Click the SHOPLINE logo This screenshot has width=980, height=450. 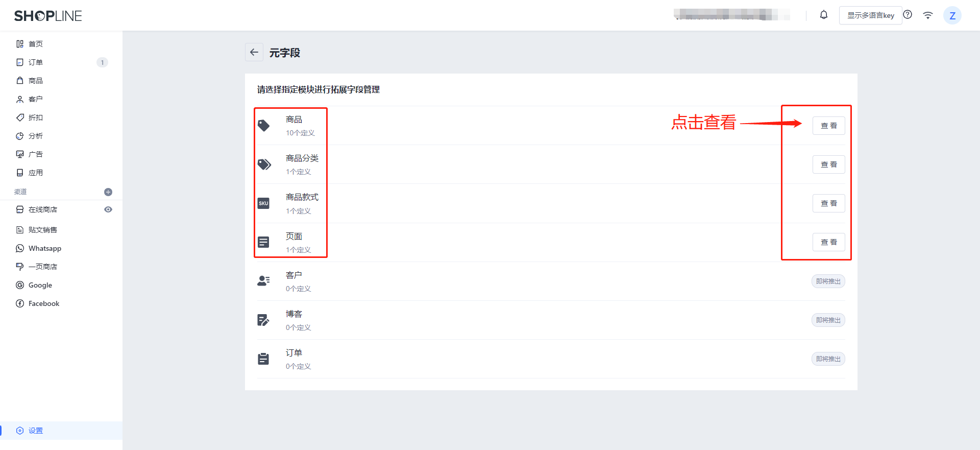(48, 16)
